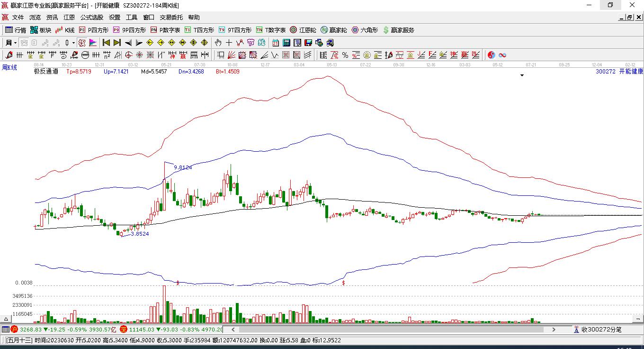Screen dimensions: 644x349
Task: Open the T数字表 tool
Action: pyautogui.click(x=271, y=30)
